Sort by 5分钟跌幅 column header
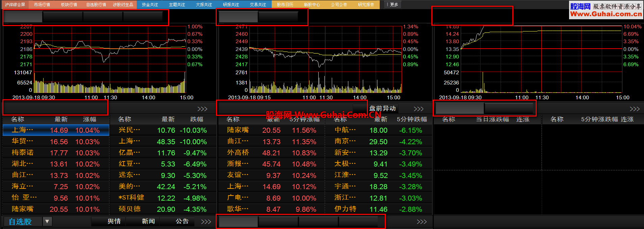 pos(412,119)
